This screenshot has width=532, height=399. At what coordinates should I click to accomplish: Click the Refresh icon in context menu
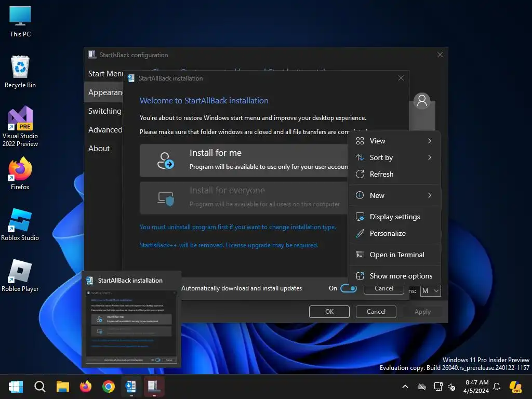360,174
